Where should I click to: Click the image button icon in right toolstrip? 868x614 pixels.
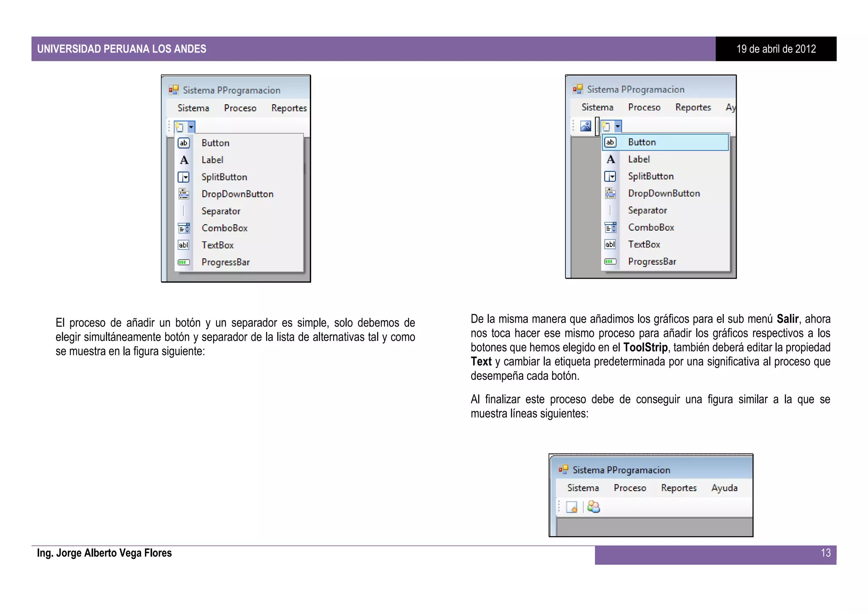pyautogui.click(x=585, y=126)
